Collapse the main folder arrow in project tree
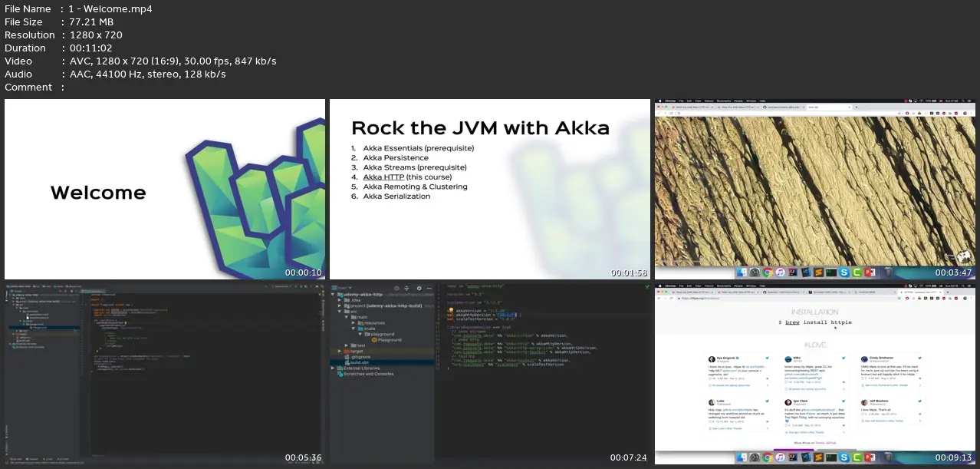Viewport: 980px width, 469px height. (x=347, y=317)
